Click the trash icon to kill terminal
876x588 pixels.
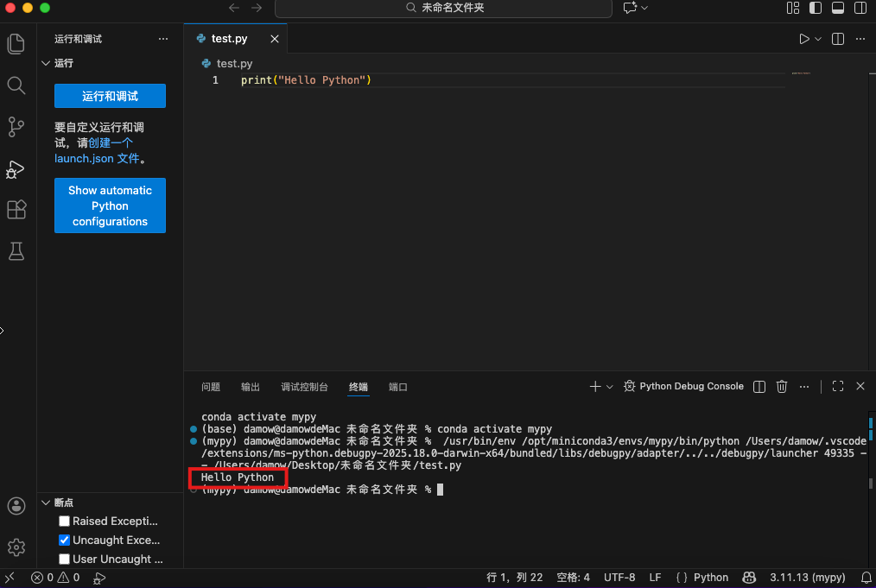[x=782, y=387]
